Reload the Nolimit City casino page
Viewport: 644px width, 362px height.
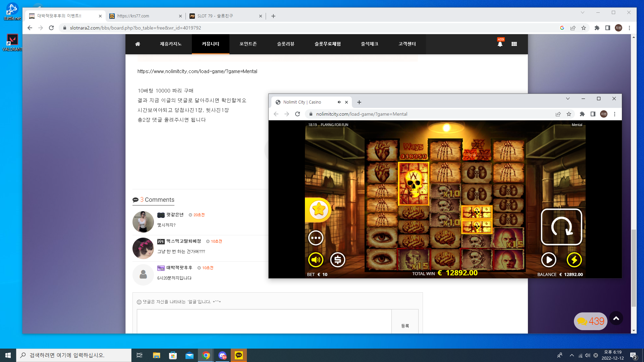pos(298,114)
